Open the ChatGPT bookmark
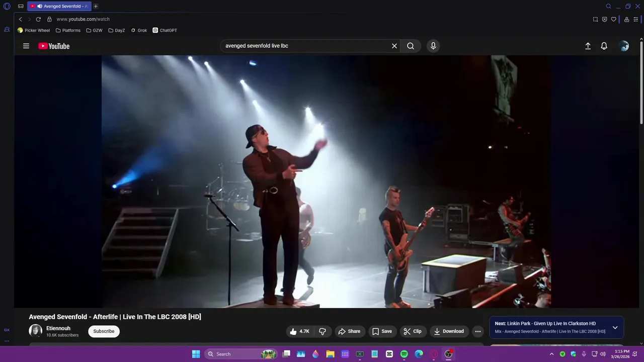 (165, 30)
